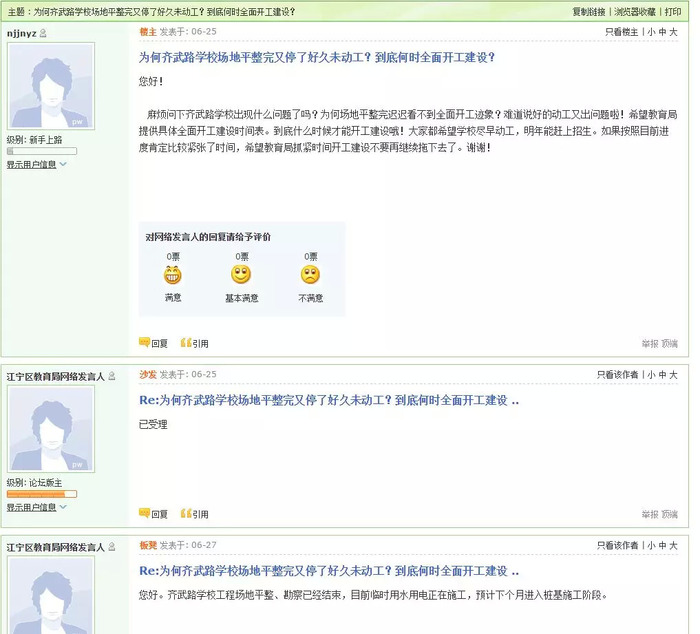Click the quote marks icon in njjnyz's post
This screenshot has width=700, height=634.
pyautogui.click(x=186, y=343)
